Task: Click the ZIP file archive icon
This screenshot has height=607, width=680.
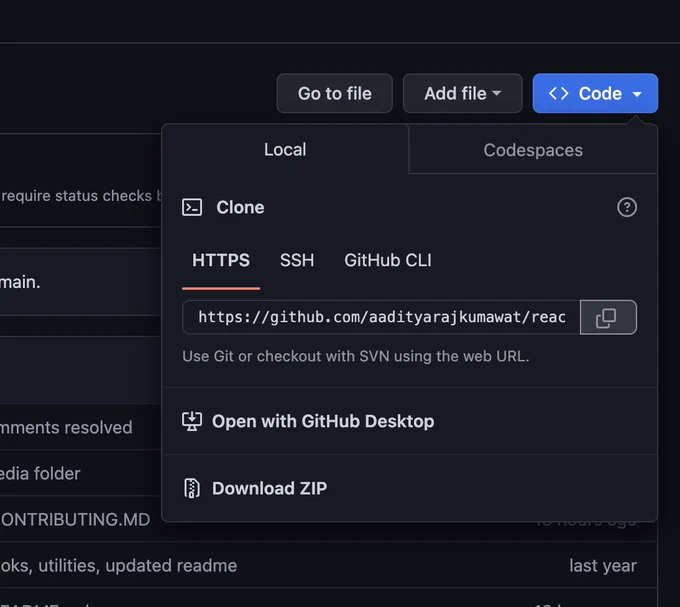Action: pyautogui.click(x=192, y=488)
